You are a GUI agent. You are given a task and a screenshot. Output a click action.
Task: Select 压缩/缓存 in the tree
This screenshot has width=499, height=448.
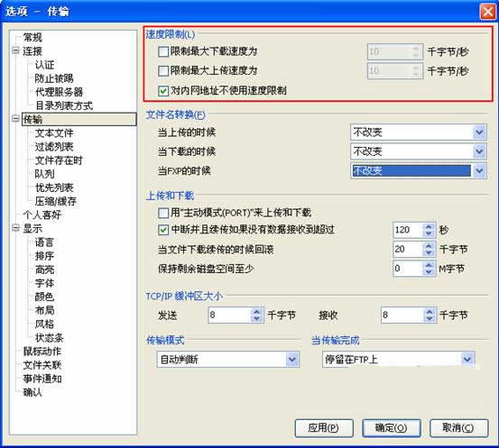point(56,201)
